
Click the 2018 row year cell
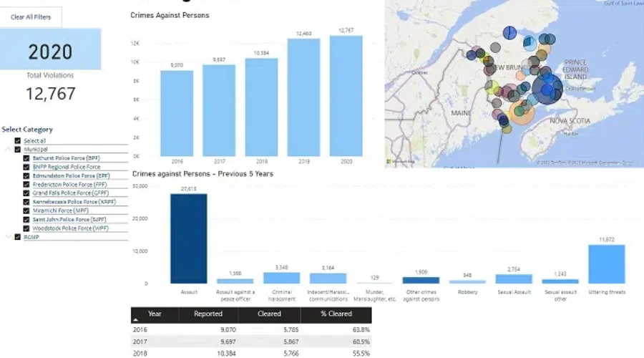click(140, 354)
